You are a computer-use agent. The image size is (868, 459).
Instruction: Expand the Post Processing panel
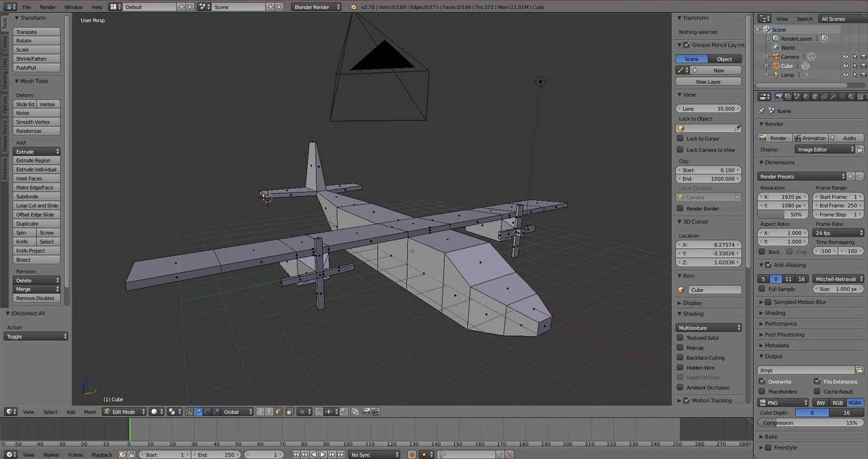point(785,335)
